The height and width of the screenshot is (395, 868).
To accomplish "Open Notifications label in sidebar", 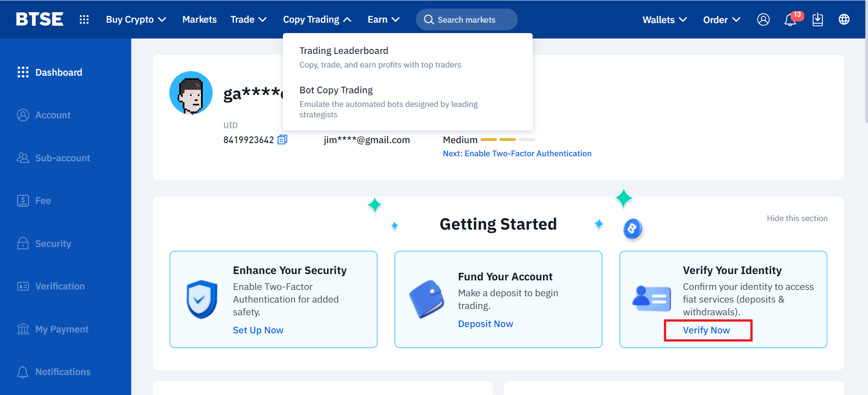I will [63, 372].
